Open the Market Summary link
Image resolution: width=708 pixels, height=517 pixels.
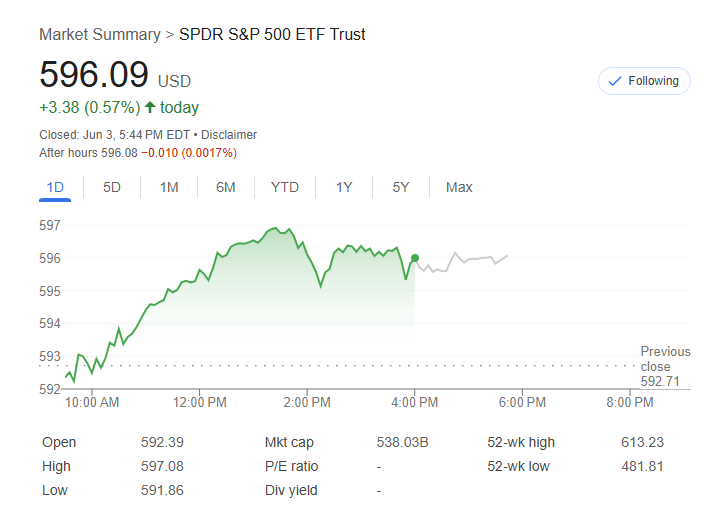(x=99, y=35)
